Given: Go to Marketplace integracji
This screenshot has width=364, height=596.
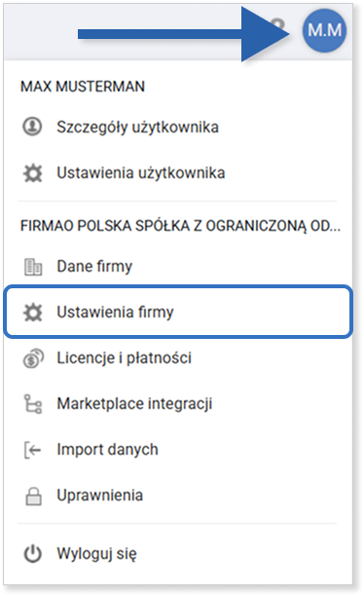Looking at the screenshot, I should [x=177, y=404].
